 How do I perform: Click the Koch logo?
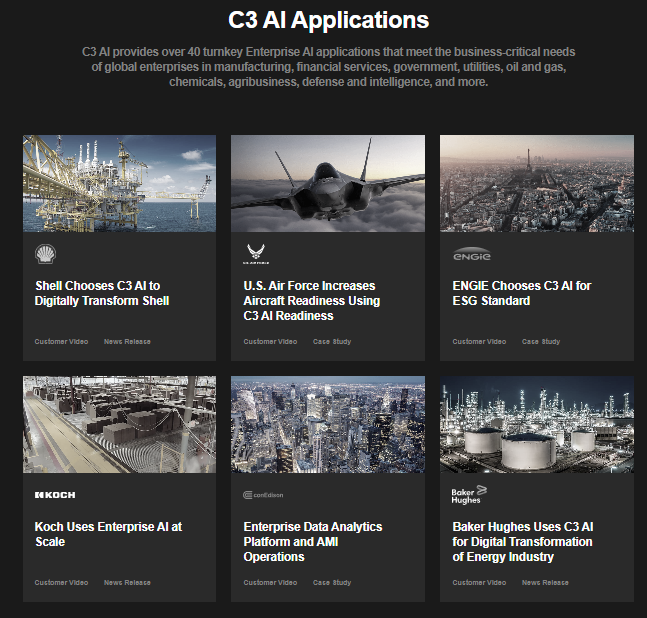pyautogui.click(x=55, y=495)
